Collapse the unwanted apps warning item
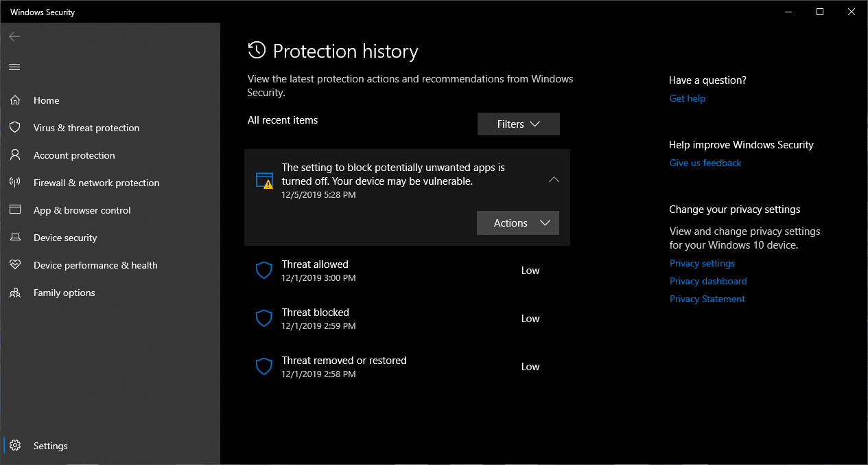The image size is (868, 465). [x=554, y=180]
